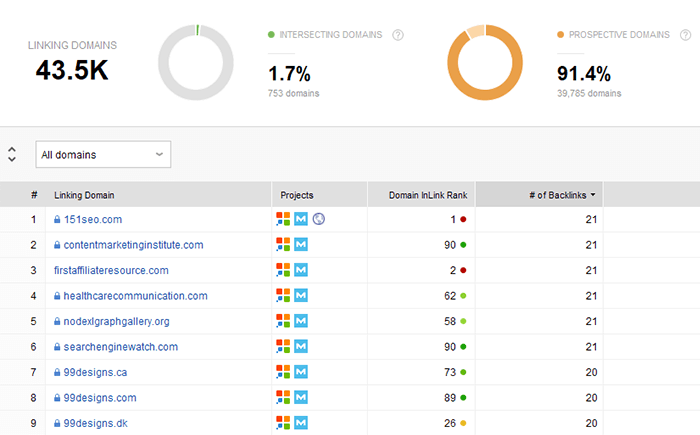Screen dimensions: 700x435
Task: Click the 43.5K linking domains figure
Action: coord(72,70)
